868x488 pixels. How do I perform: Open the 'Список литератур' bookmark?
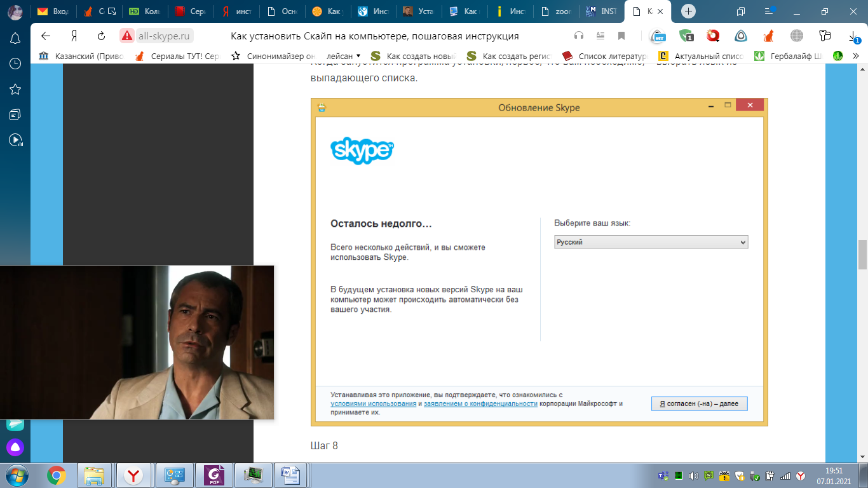pos(604,56)
